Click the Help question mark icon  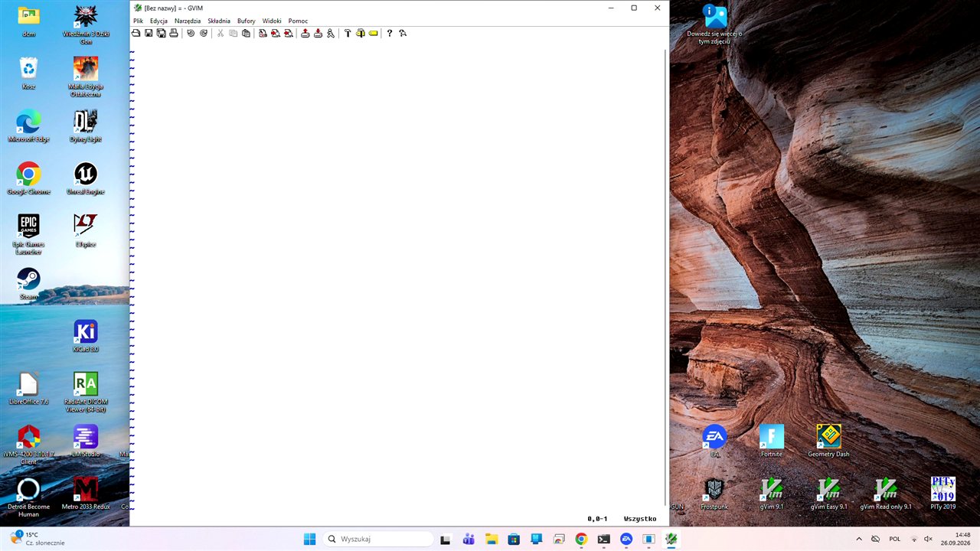tap(390, 33)
